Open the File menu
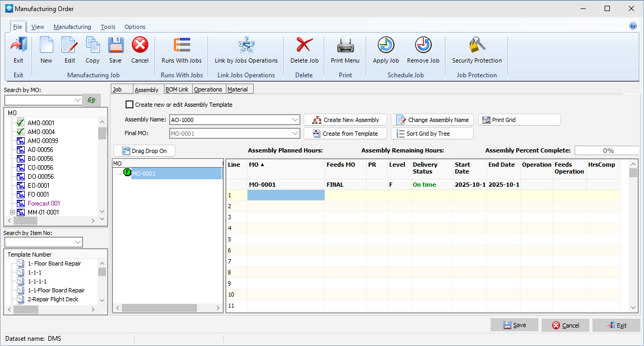 tap(17, 27)
